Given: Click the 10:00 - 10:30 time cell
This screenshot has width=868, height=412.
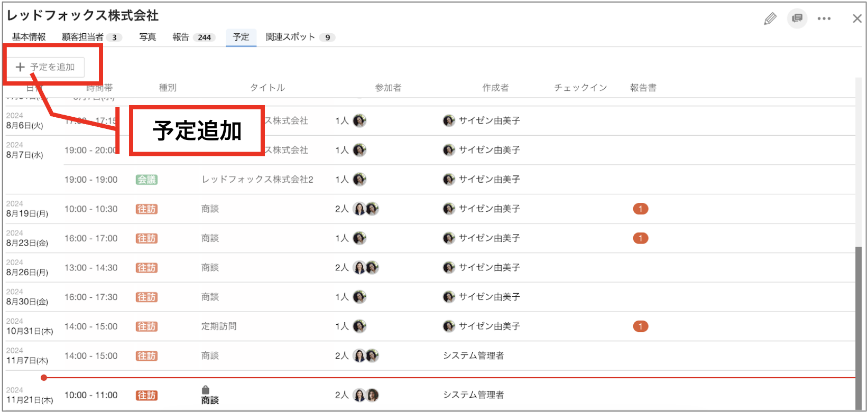Looking at the screenshot, I should click(91, 209).
